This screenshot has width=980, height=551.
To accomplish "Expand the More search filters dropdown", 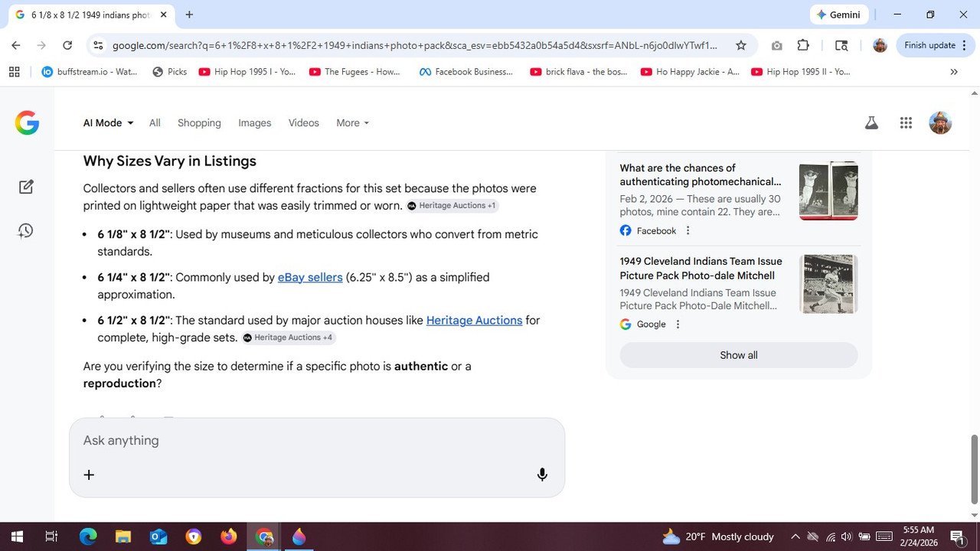I will tap(352, 122).
